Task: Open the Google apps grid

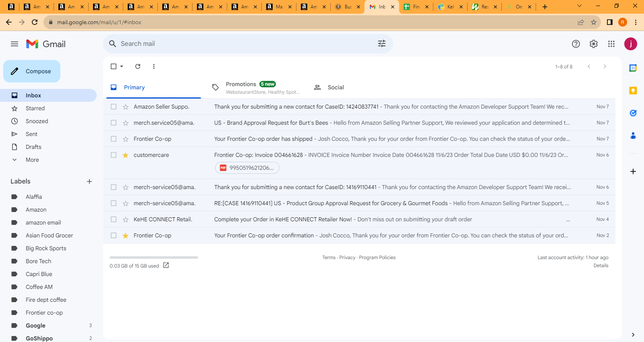Action: (x=611, y=44)
